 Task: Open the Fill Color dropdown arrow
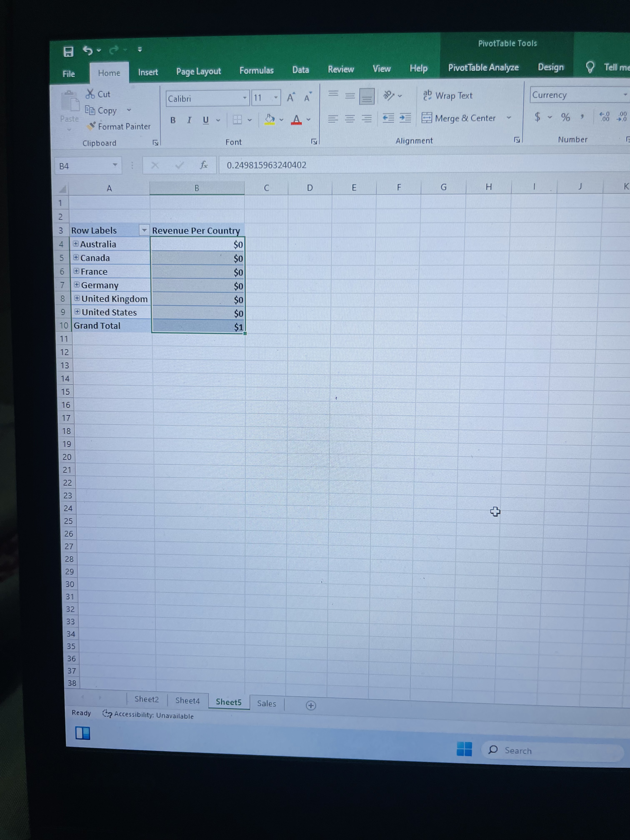(281, 120)
